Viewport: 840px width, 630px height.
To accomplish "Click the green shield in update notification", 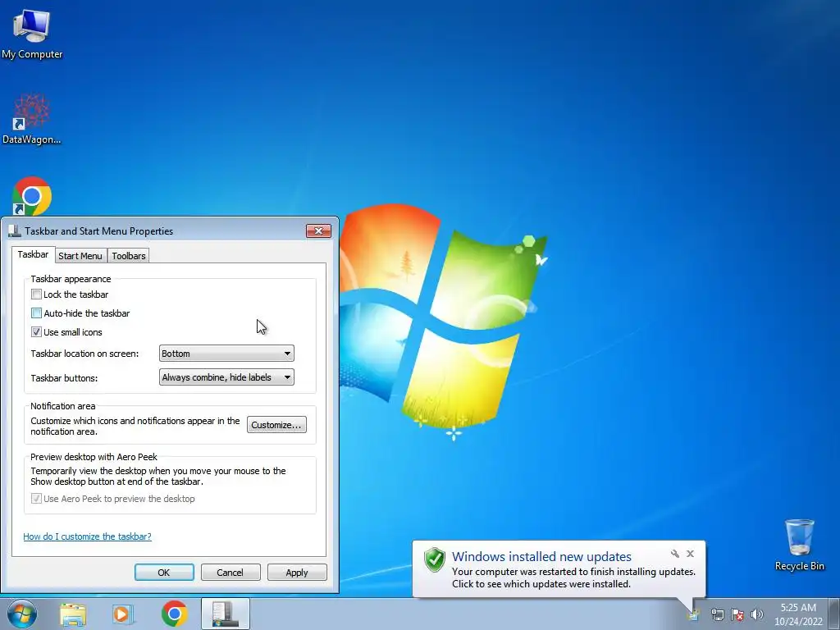I will tap(435, 559).
